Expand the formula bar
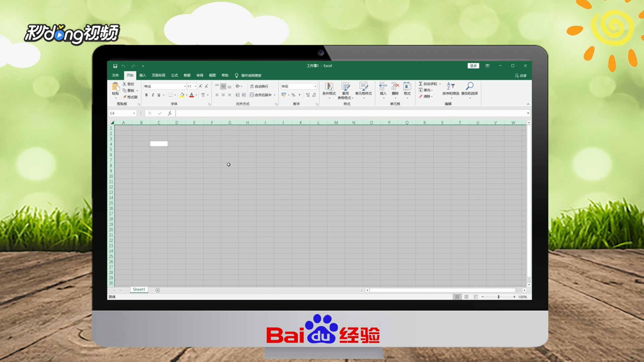 click(528, 113)
